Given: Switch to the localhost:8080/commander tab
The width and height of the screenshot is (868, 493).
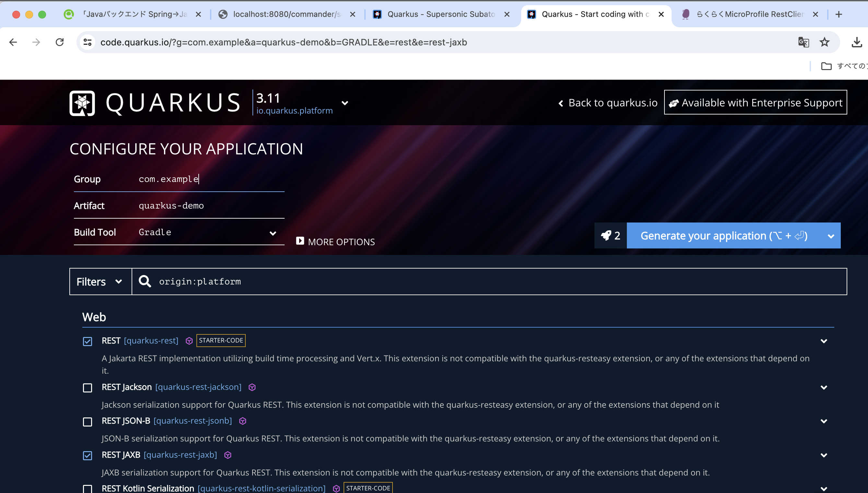Looking at the screenshot, I should click(286, 14).
